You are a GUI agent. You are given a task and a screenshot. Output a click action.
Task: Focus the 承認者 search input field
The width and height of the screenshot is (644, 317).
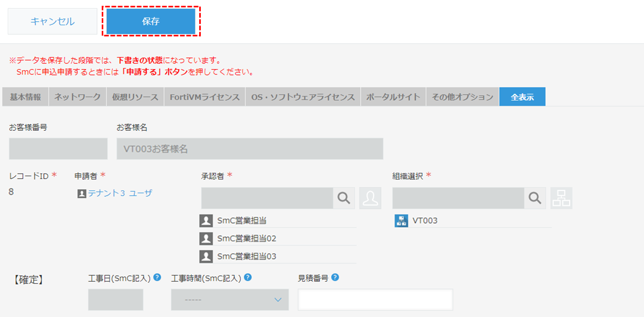point(267,198)
